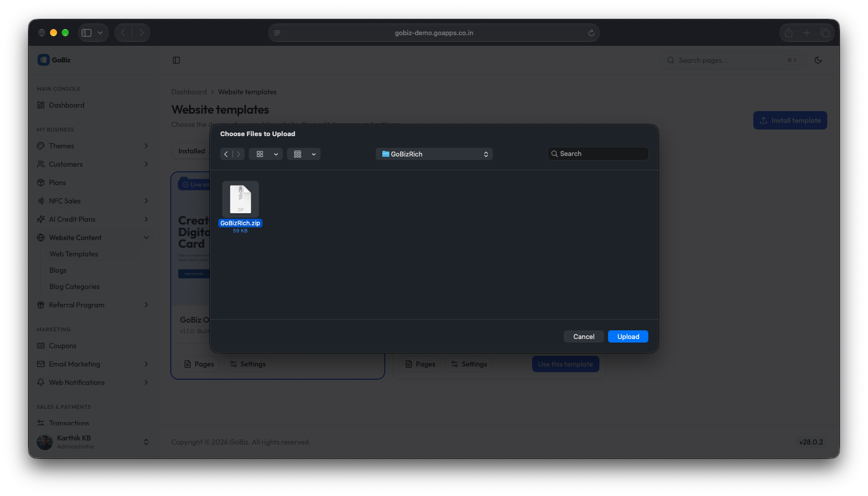Screen dimensions: 868x496
Task: Open Pages on the second template card
Action: (x=420, y=364)
